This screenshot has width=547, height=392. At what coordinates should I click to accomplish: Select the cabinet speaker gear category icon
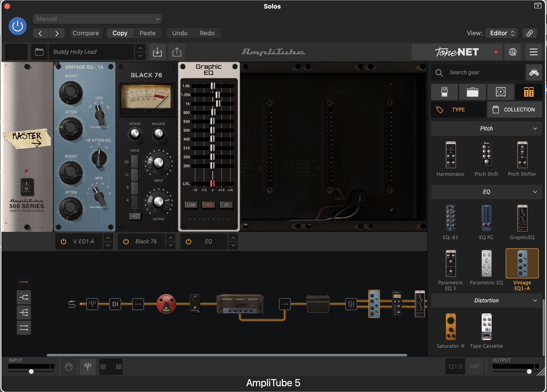point(501,92)
